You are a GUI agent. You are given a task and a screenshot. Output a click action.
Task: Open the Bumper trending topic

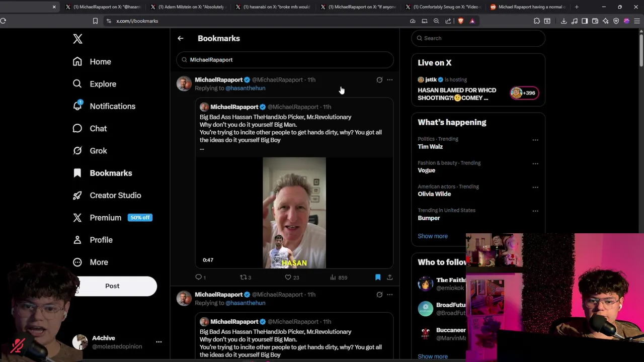click(x=429, y=218)
